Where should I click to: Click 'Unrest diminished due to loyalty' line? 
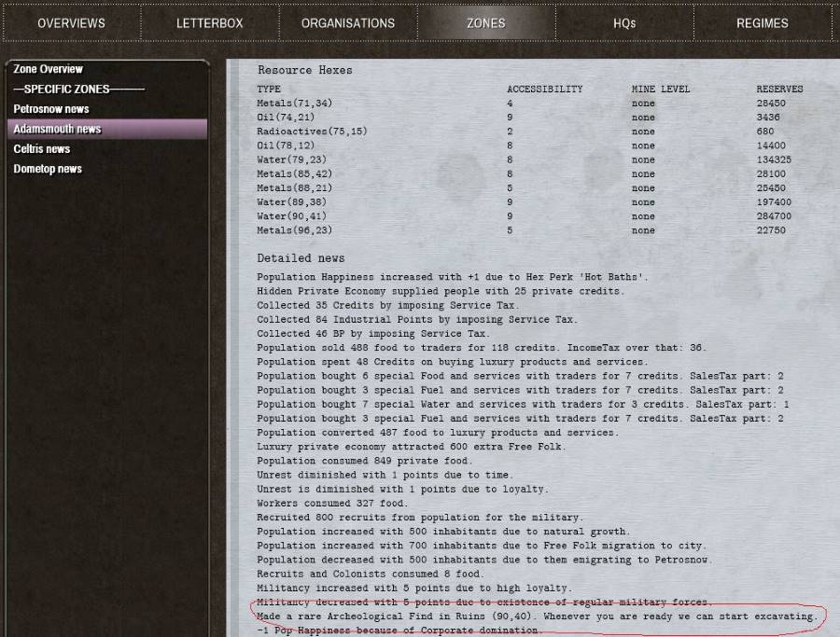[402, 490]
